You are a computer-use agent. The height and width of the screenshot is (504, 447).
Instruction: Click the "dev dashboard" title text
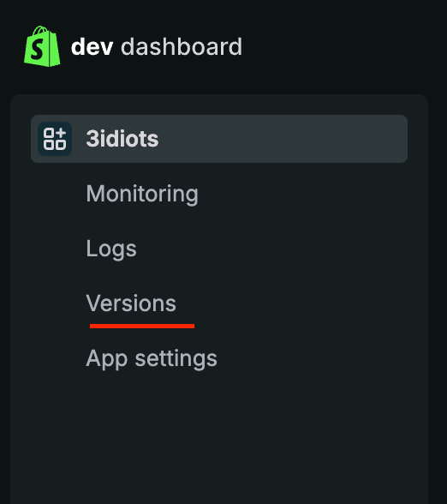coord(157,47)
